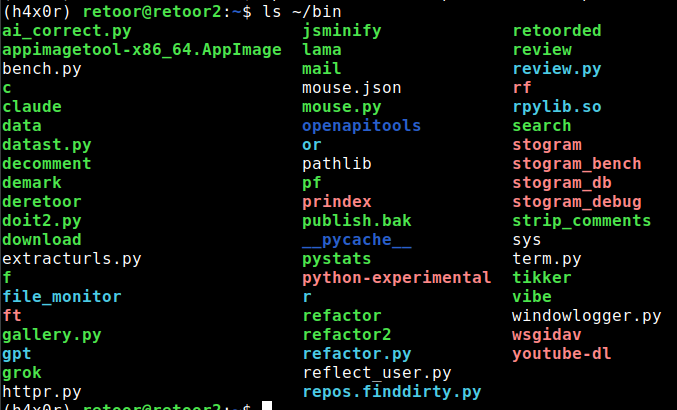
Task: Select the stogram_bench filename
Action: click(x=577, y=164)
